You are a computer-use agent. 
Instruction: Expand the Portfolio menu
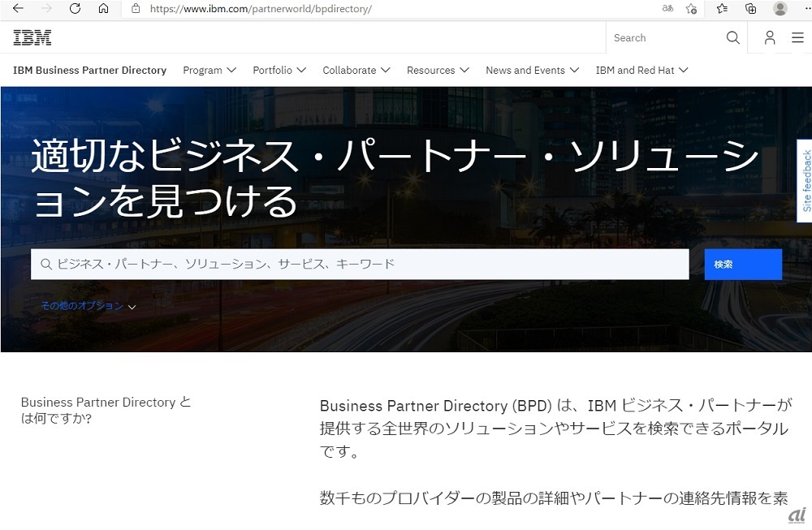point(279,71)
